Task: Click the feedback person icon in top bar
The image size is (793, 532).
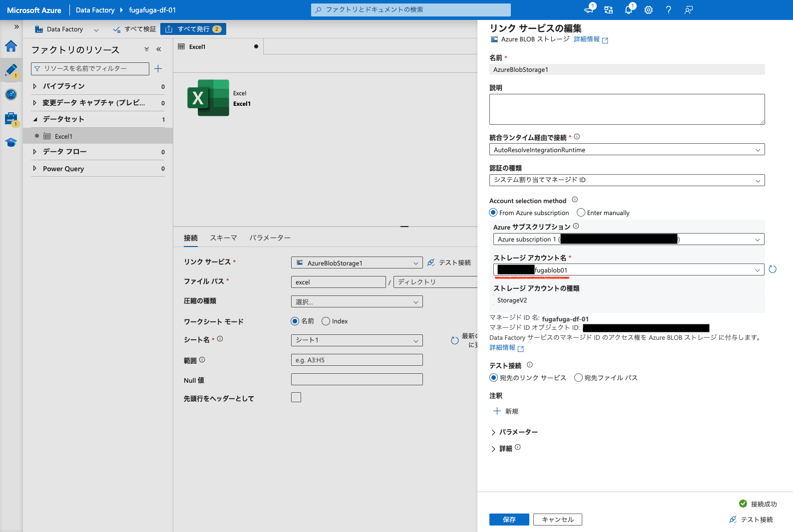Action: click(x=689, y=10)
